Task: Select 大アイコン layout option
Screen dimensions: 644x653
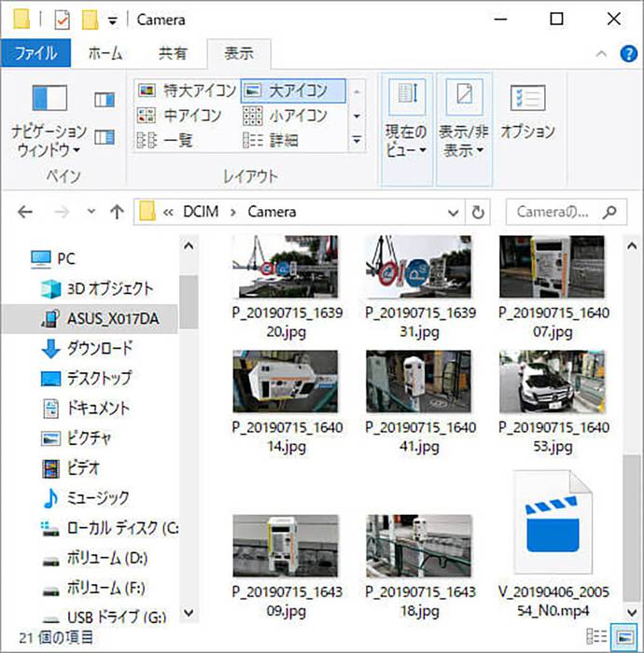Action: click(x=293, y=90)
